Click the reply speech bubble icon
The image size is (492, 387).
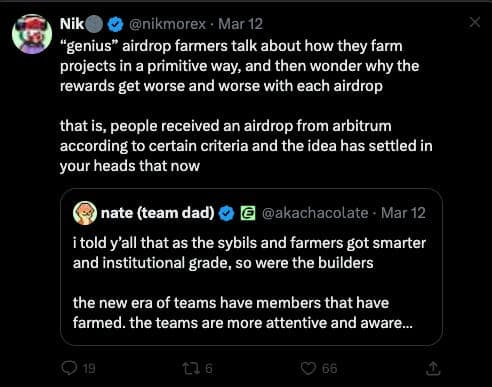(x=69, y=368)
